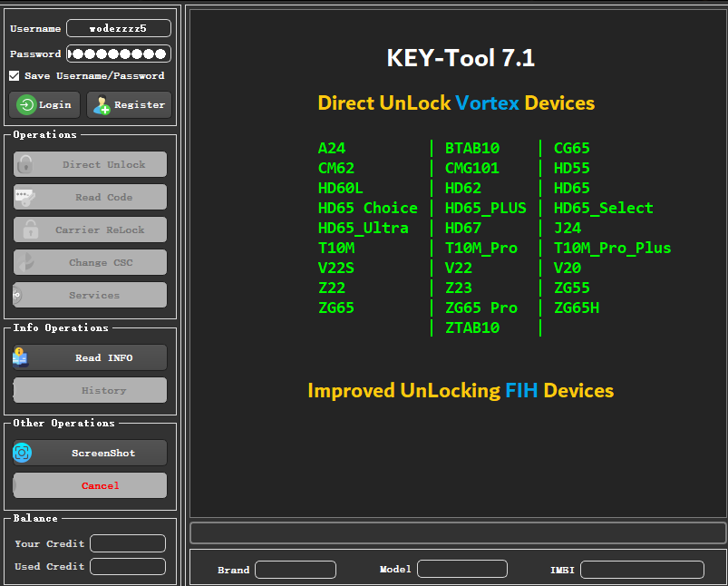Click the Brand field
The height and width of the screenshot is (586, 728).
(296, 570)
